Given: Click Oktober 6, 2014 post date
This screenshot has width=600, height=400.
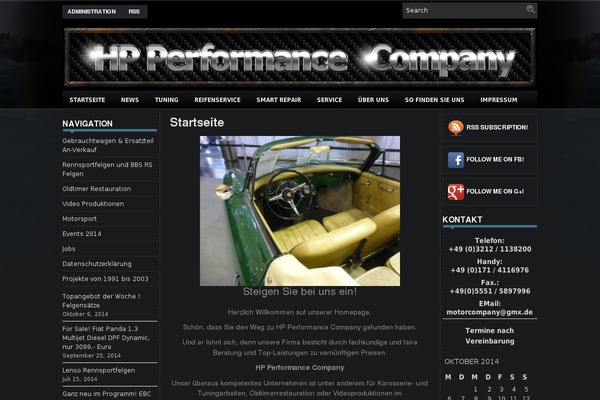Looking at the screenshot, I should click(85, 314).
